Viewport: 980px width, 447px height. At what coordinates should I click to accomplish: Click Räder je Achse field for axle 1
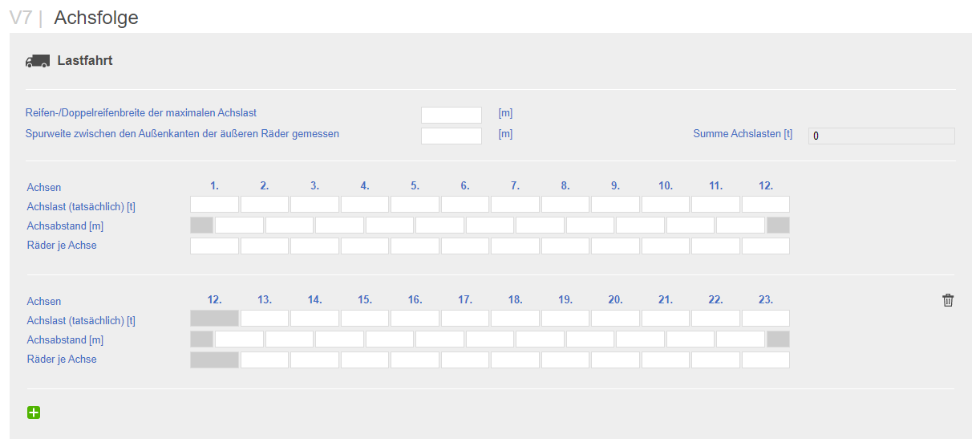coord(214,246)
